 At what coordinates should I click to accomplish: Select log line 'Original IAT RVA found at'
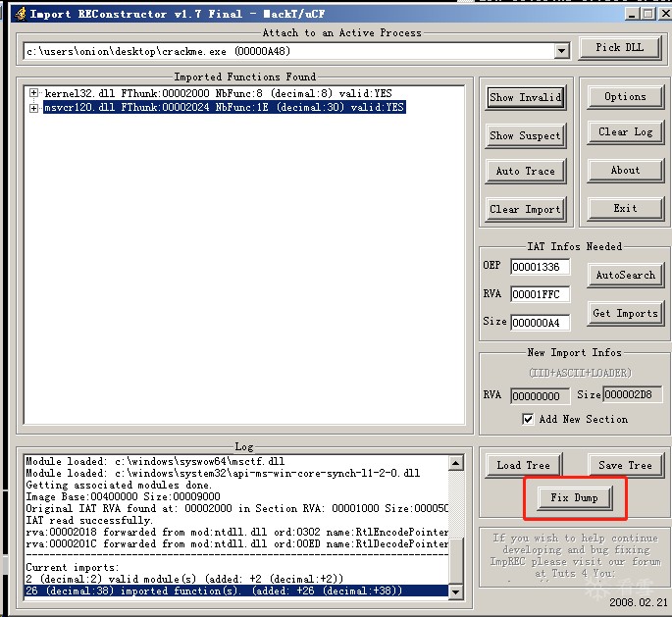237,508
